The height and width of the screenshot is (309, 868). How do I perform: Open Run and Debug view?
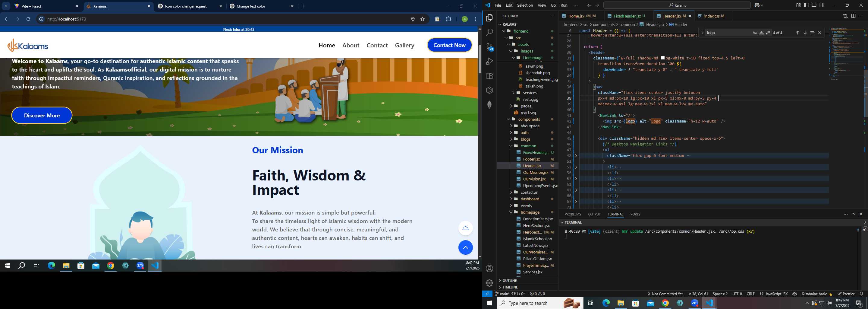[x=489, y=61]
